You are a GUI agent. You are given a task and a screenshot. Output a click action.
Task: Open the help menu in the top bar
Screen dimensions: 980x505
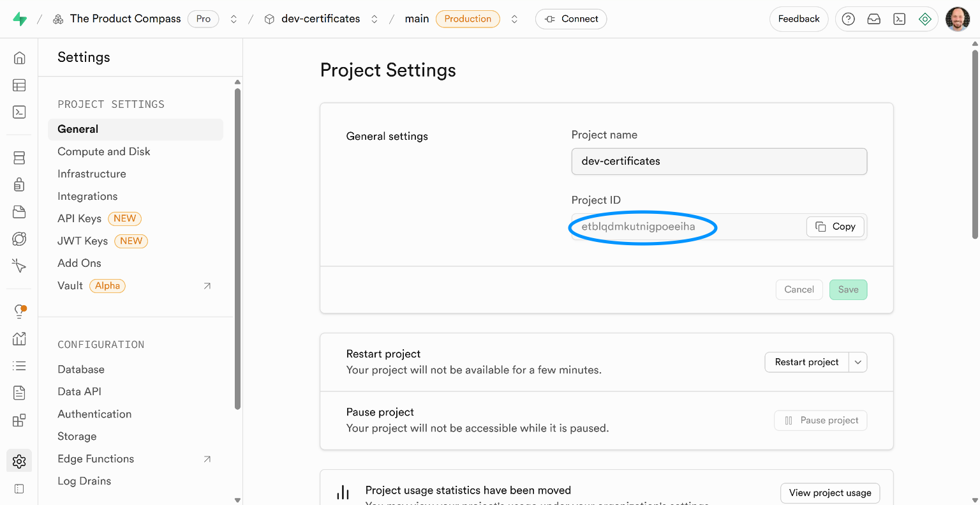(x=848, y=19)
